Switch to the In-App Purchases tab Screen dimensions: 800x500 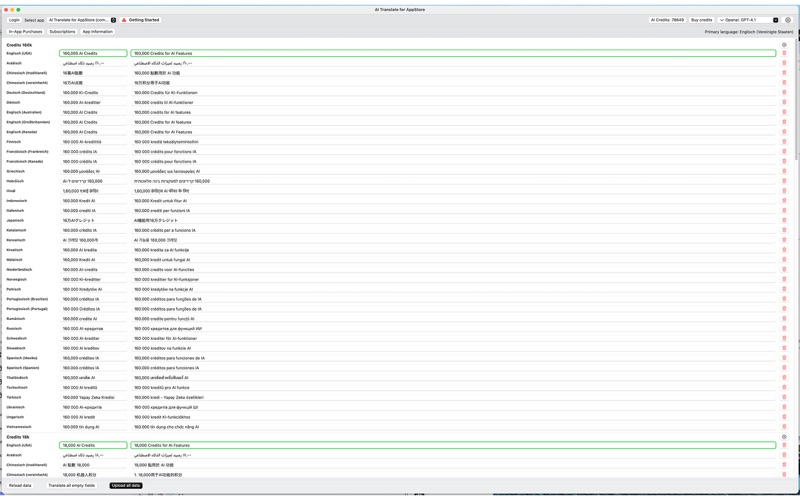pyautogui.click(x=26, y=32)
